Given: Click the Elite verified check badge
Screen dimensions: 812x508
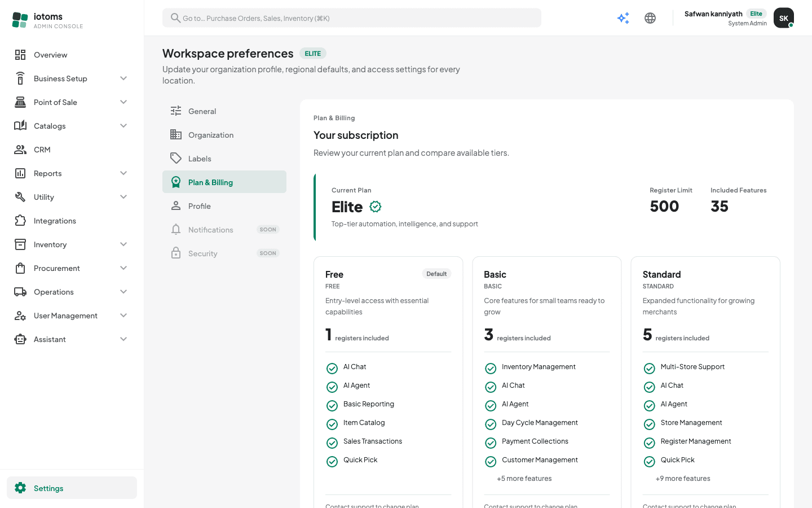Looking at the screenshot, I should tap(376, 207).
